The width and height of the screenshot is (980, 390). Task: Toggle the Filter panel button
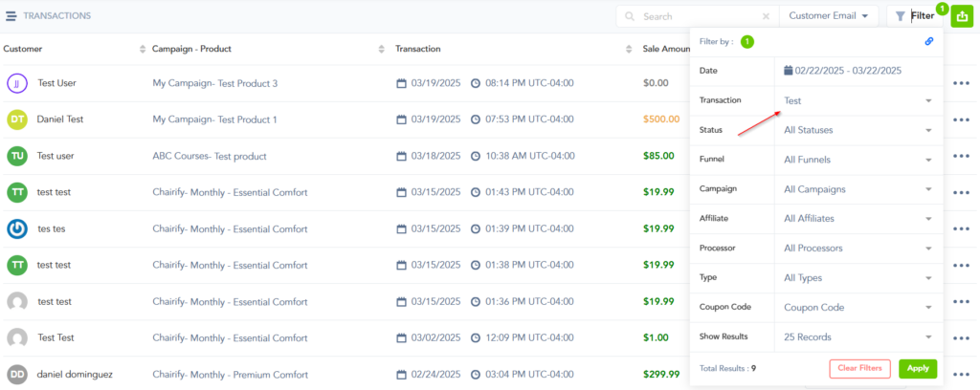pos(914,16)
